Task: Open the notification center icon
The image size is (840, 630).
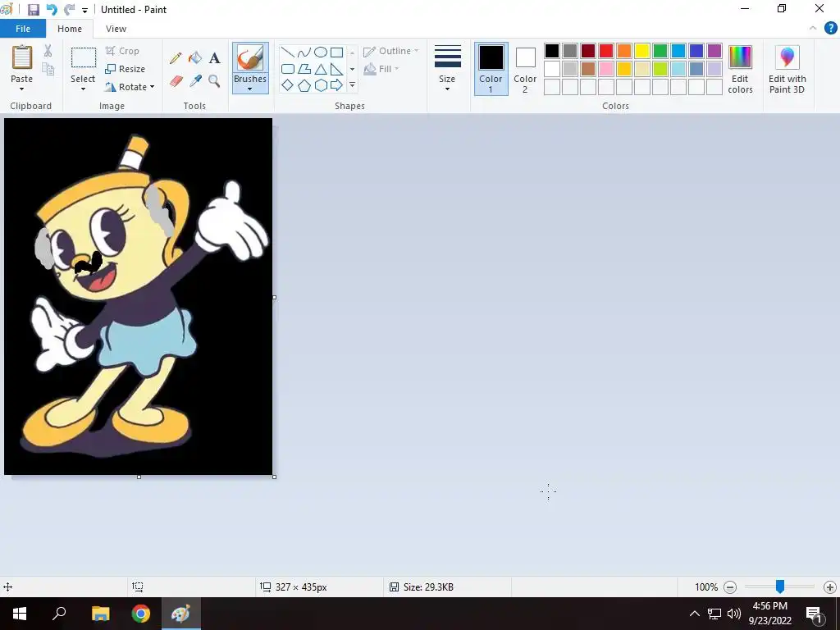Action: 814,614
